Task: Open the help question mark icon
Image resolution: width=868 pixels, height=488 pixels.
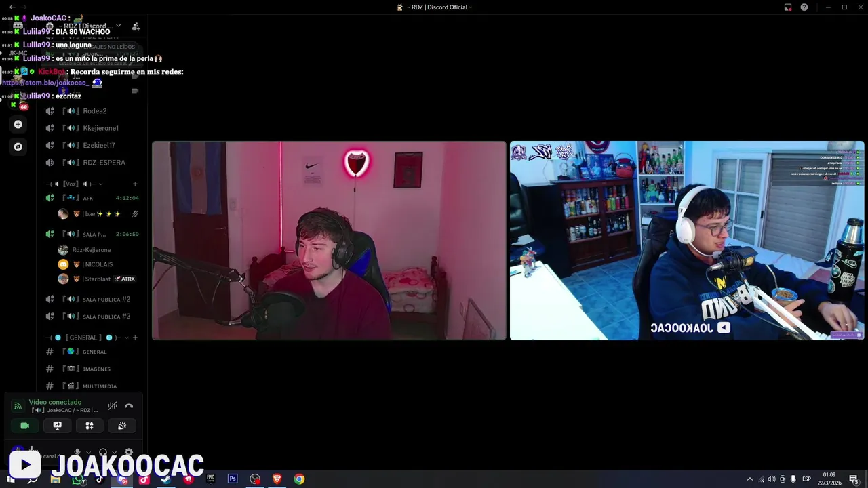Action: click(804, 7)
